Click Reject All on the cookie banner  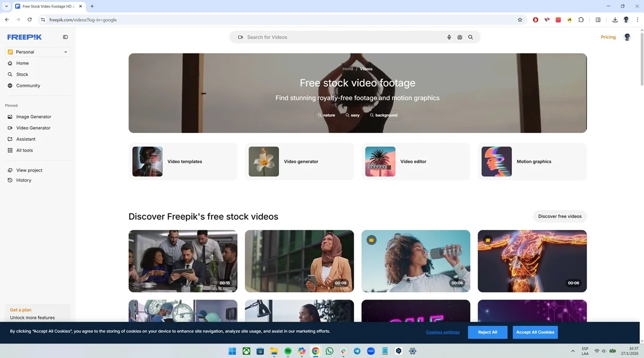tap(487, 332)
